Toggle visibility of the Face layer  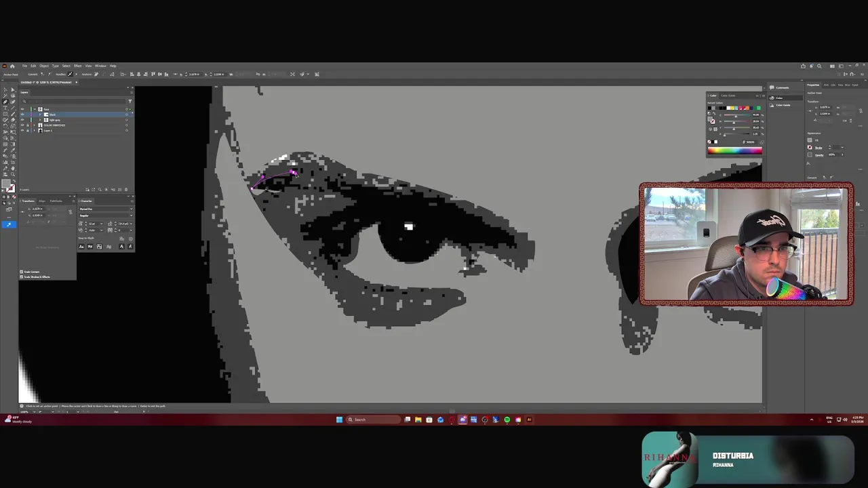(x=22, y=109)
